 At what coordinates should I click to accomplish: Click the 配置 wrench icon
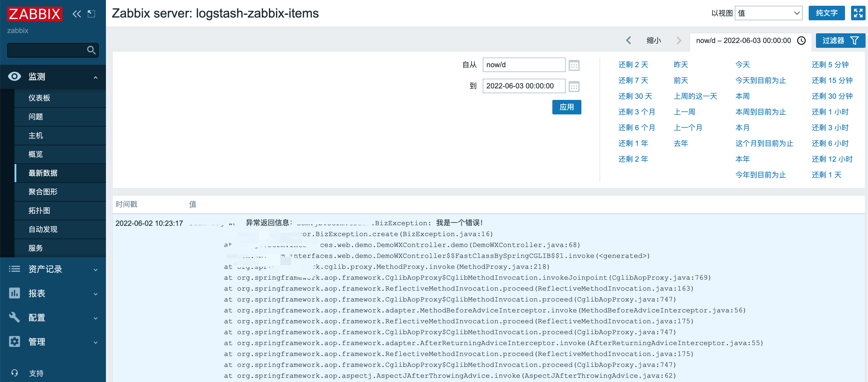15,317
